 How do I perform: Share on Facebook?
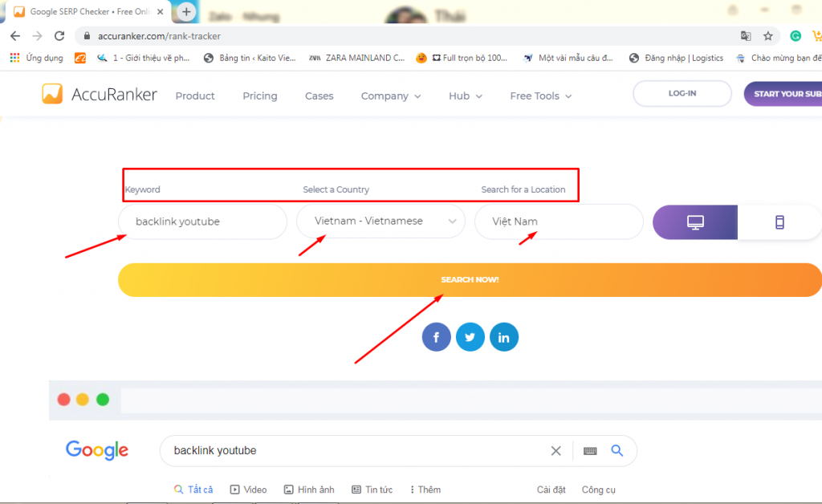coord(436,337)
